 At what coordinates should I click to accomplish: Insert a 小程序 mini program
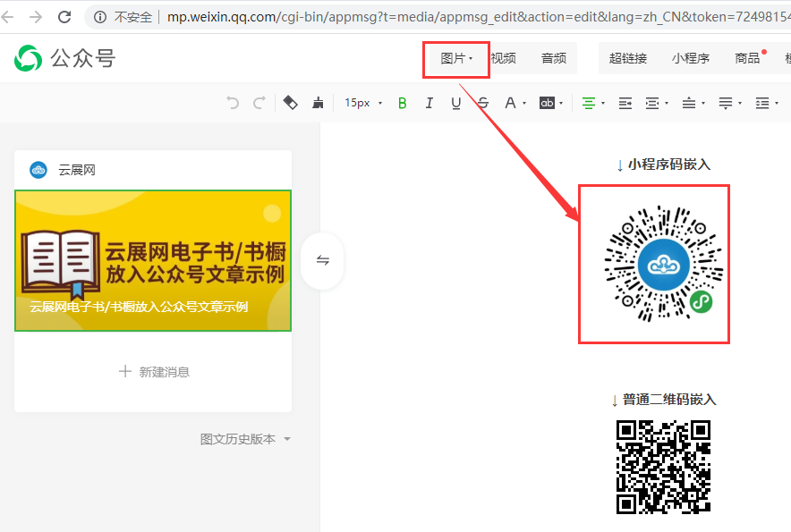point(690,58)
